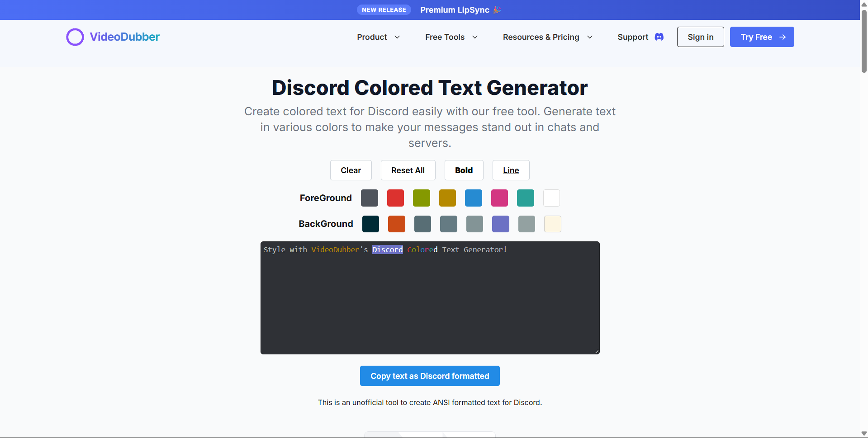Viewport: 868px width, 438px height.
Task: Select the olive green foreground color swatch
Action: tap(422, 198)
